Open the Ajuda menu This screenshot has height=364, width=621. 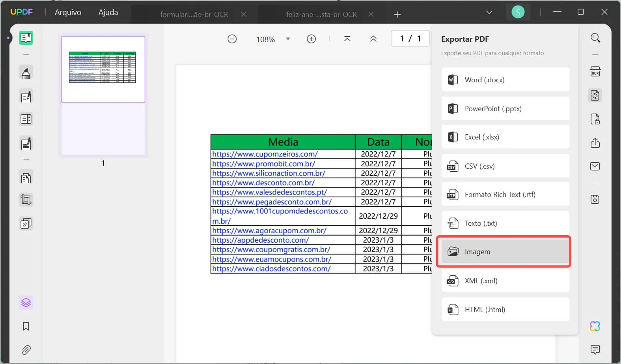(108, 13)
